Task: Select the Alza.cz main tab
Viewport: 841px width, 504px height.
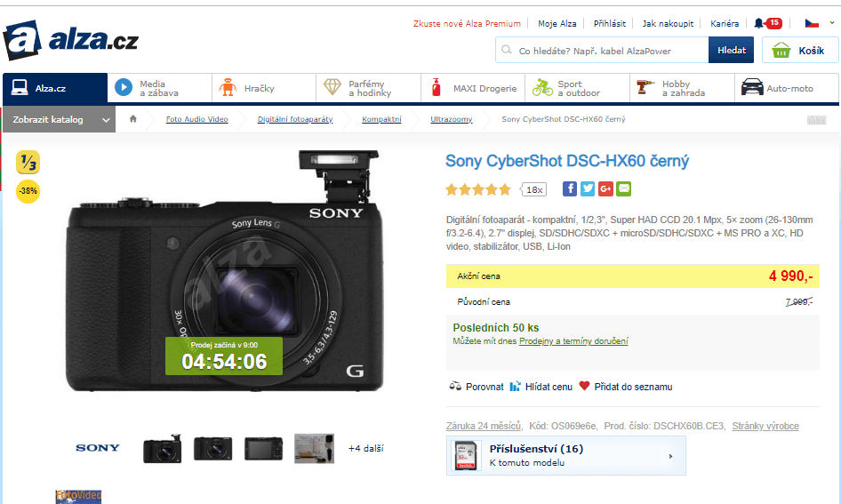Action: 55,88
